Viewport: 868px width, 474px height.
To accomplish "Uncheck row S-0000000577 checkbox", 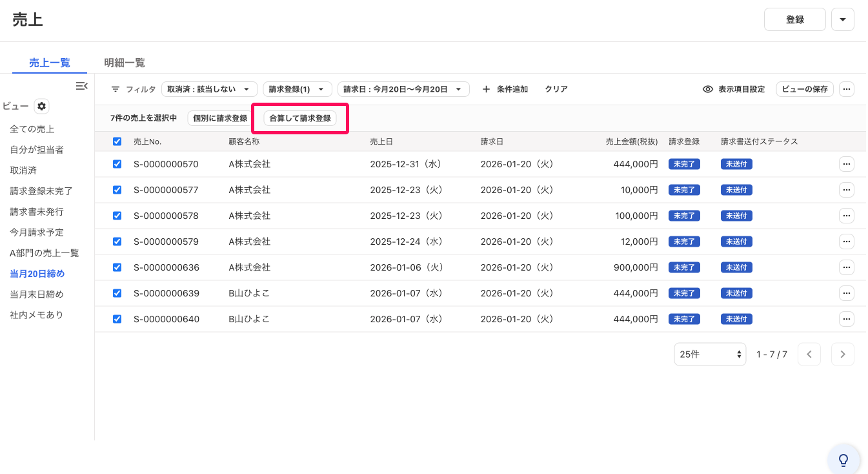I will [117, 190].
